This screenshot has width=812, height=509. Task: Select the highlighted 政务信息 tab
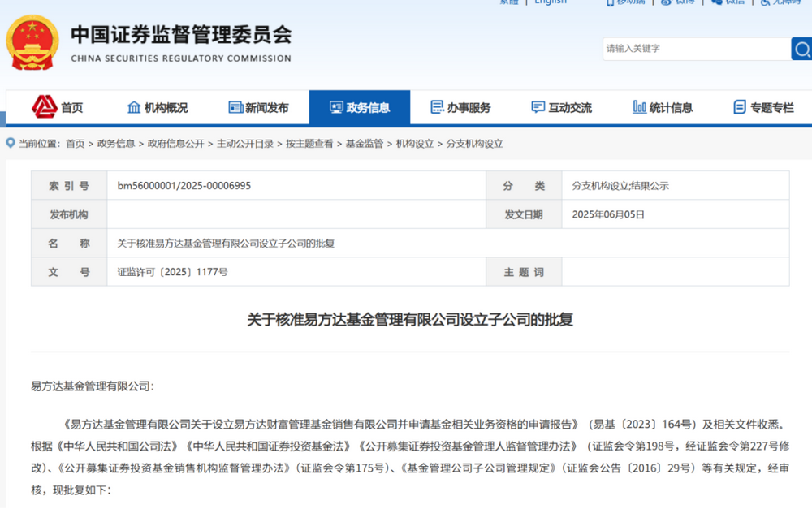coord(360,107)
